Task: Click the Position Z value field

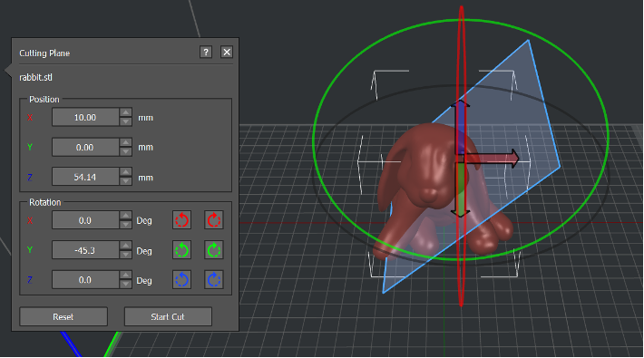Action: (85, 177)
